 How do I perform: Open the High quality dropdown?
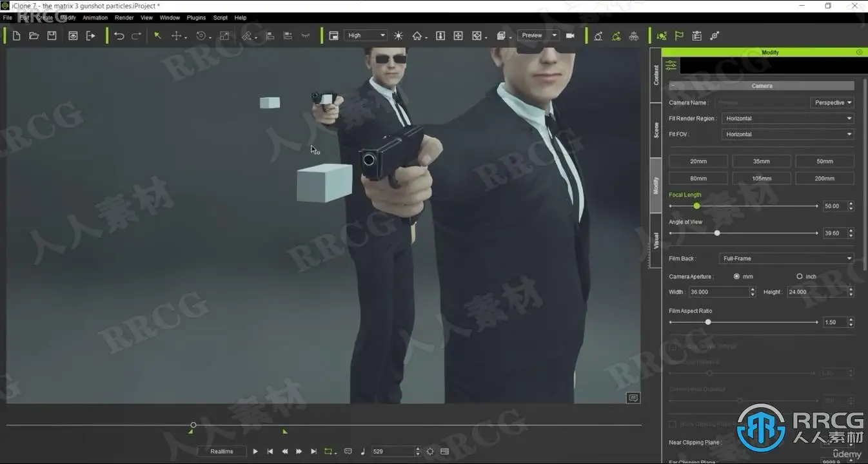coord(366,35)
